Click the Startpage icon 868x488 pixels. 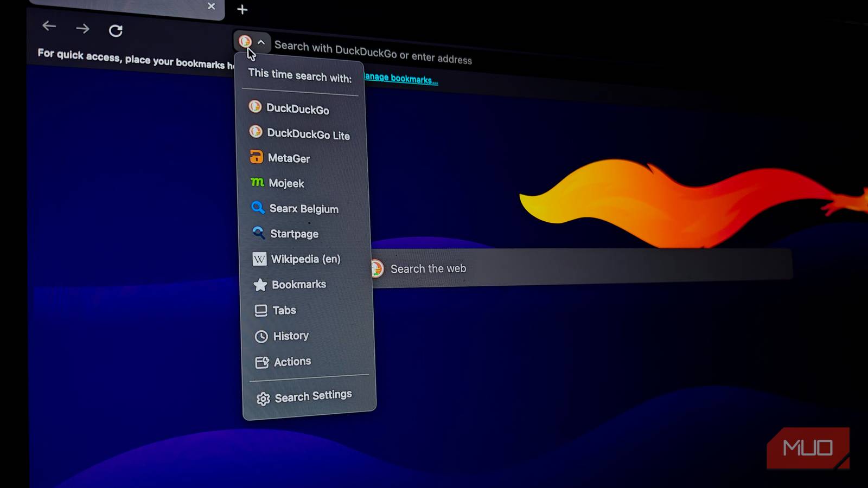point(259,233)
